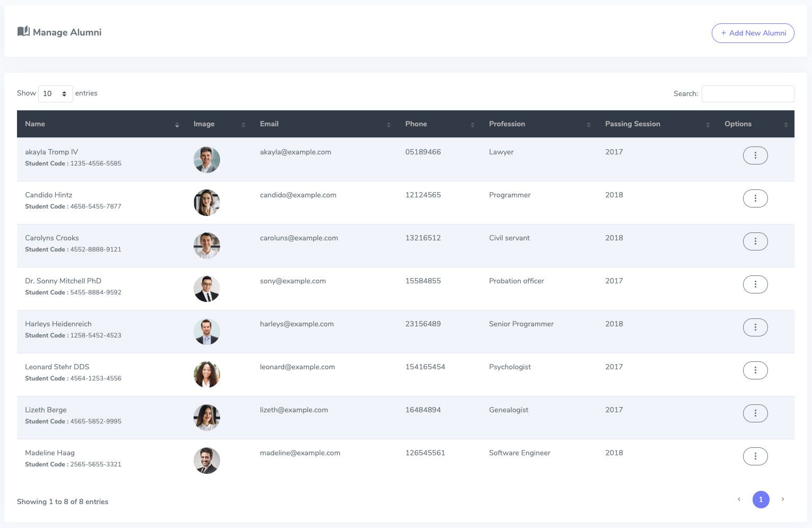Open options menu for Lizeth Berge
Image resolution: width=812 pixels, height=528 pixels.
click(755, 413)
